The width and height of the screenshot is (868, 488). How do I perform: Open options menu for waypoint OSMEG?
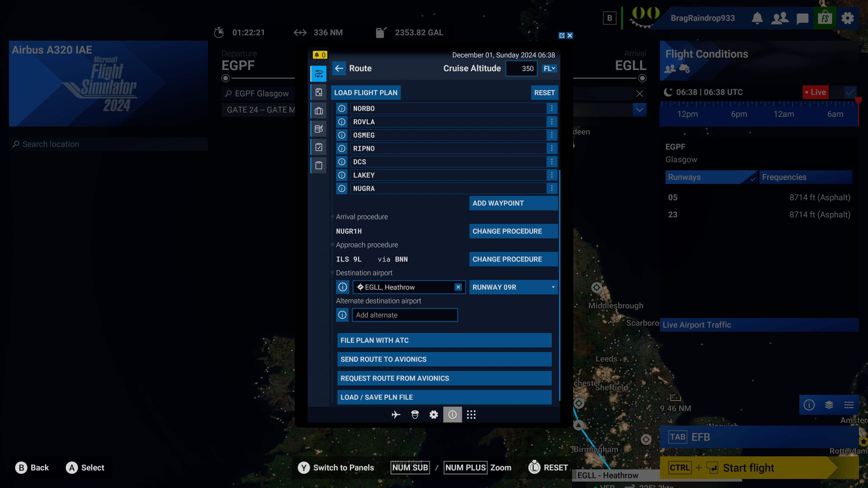coord(552,135)
